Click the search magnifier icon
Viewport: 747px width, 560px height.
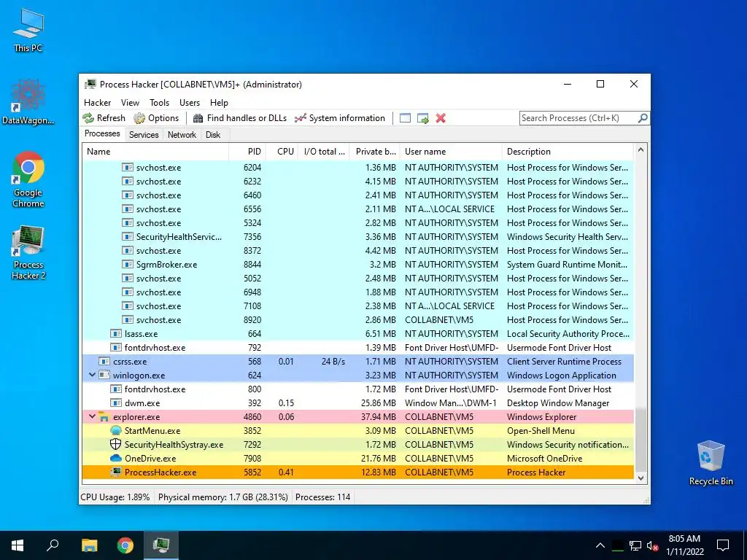(x=643, y=117)
